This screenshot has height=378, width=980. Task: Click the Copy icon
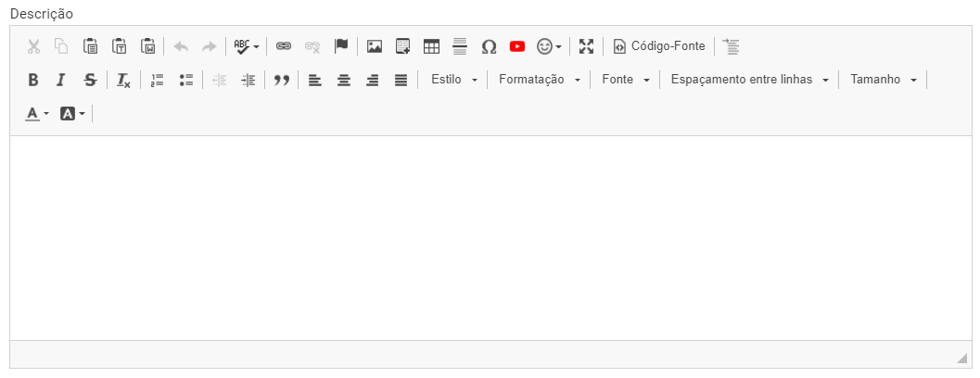(61, 46)
